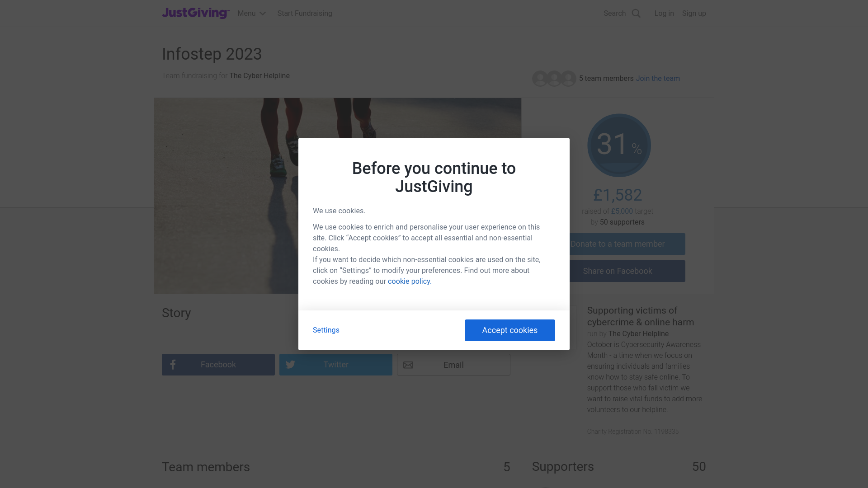Click the JustGiving logo icon
Image resolution: width=868 pixels, height=488 pixels.
(x=196, y=13)
